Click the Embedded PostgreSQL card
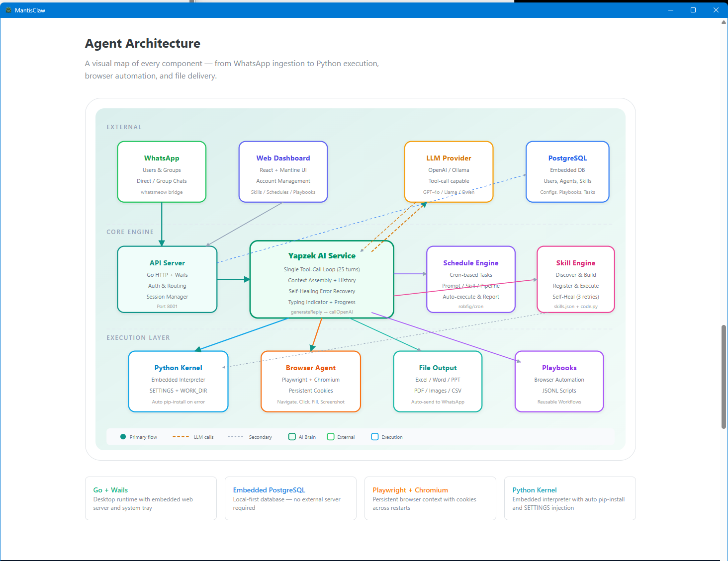 (290, 498)
